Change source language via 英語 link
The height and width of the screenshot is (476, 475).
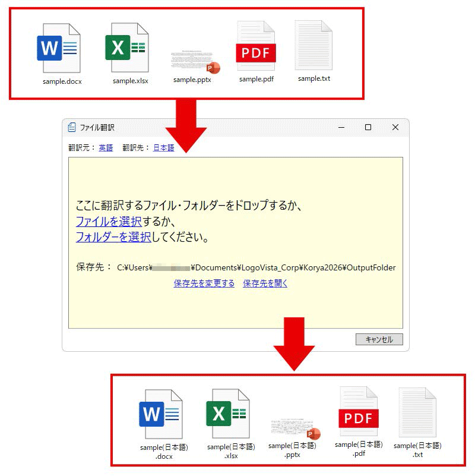tap(106, 148)
